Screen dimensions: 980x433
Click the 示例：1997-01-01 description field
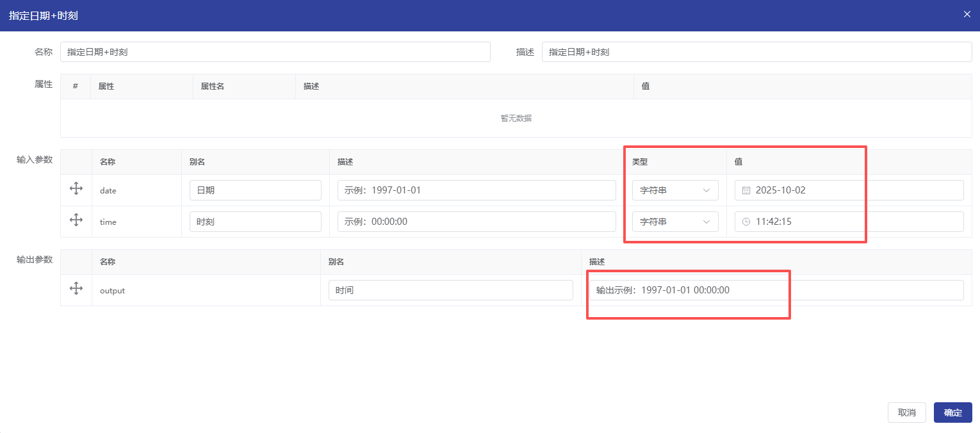476,190
